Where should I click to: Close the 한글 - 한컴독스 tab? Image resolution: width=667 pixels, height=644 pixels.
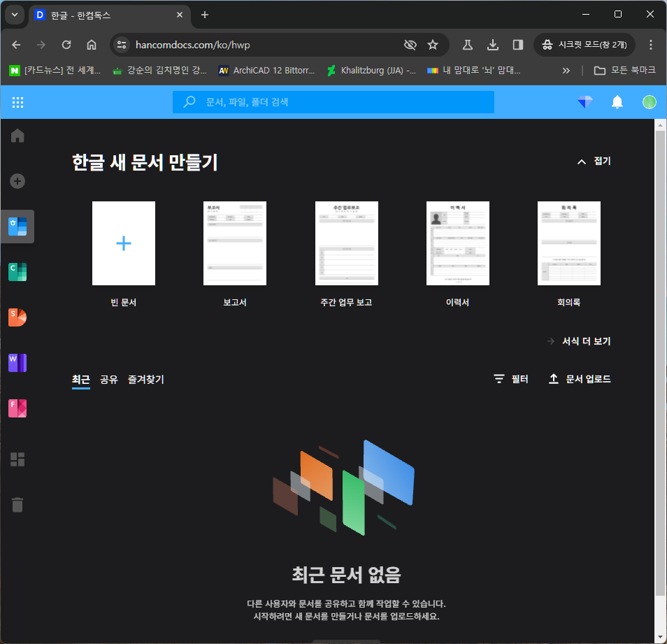click(x=180, y=15)
